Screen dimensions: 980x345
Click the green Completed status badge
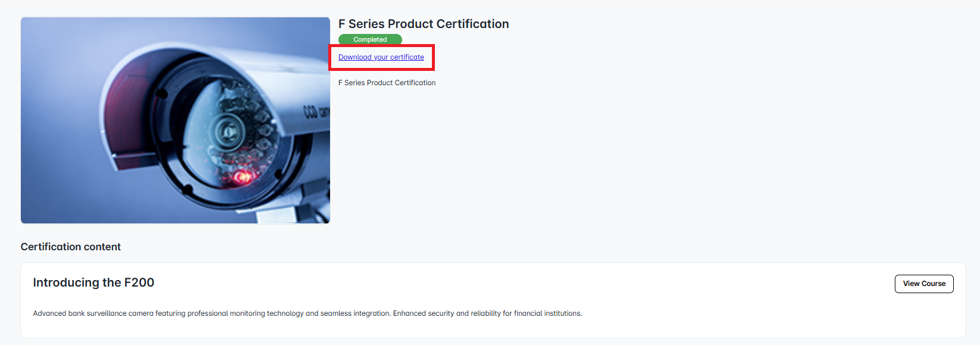(370, 39)
